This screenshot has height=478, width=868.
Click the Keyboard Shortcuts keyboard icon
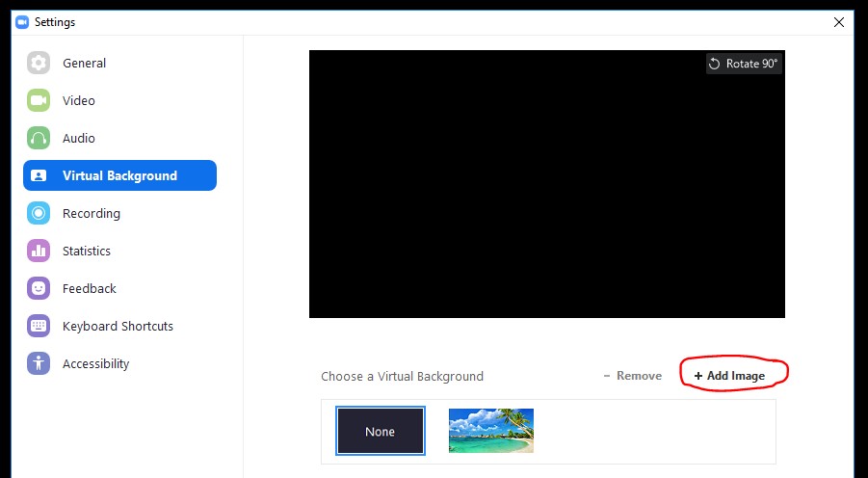pyautogui.click(x=39, y=327)
